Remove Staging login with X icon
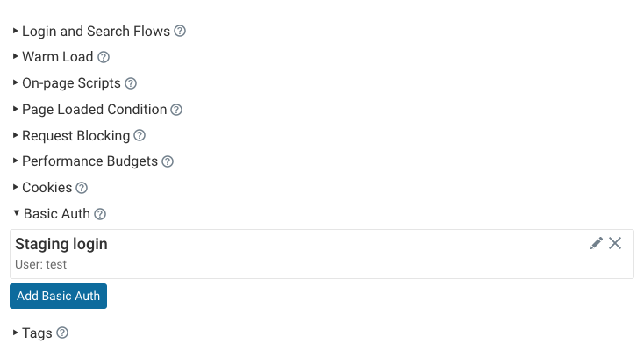Image resolution: width=644 pixels, height=351 pixels. coord(615,243)
